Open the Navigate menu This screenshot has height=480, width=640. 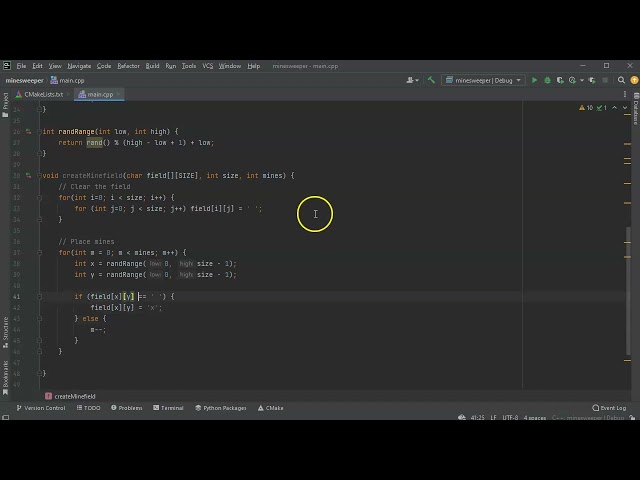[79, 66]
